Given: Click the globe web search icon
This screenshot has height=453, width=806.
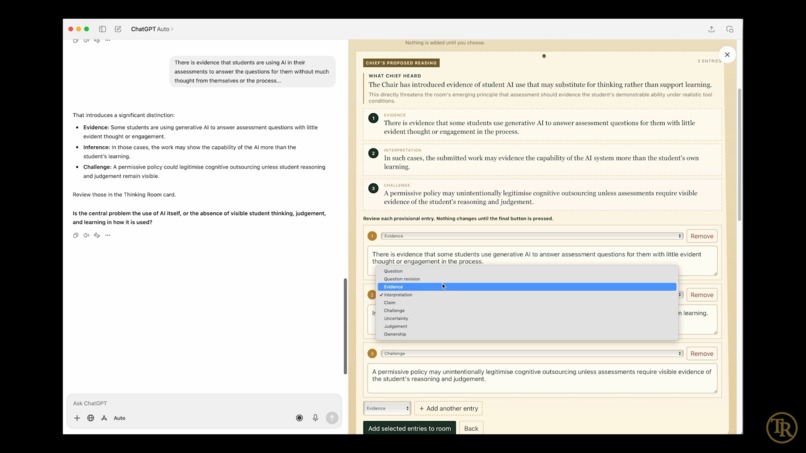Looking at the screenshot, I should 90,418.
